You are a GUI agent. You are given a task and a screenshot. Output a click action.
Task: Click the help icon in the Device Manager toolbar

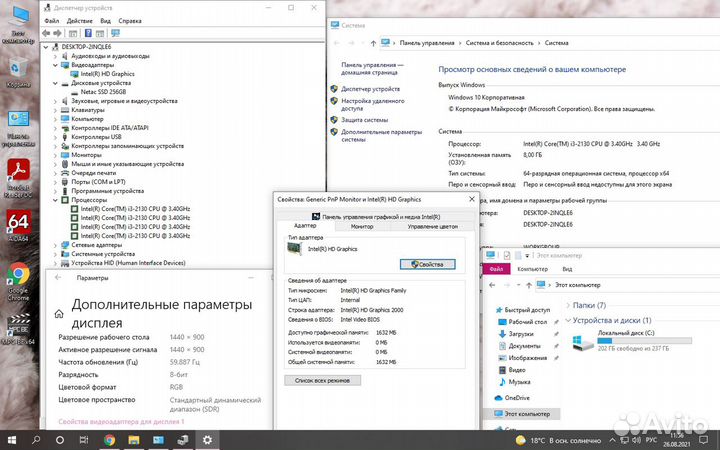88,33
